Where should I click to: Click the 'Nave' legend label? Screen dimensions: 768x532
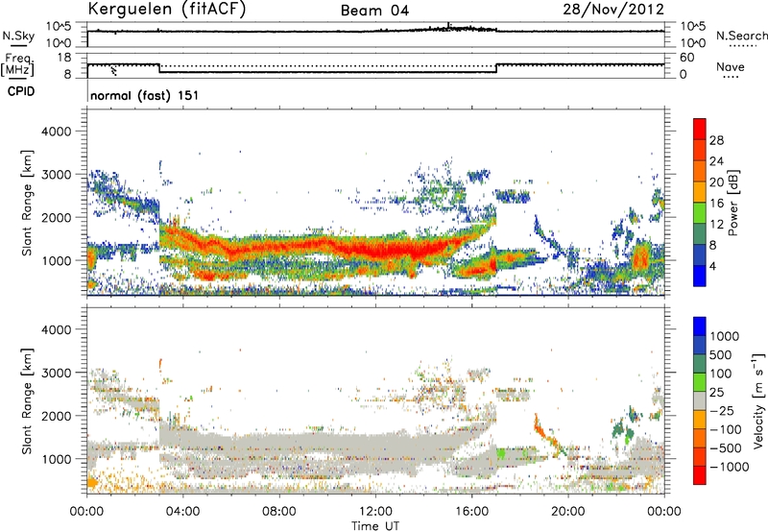[730, 66]
